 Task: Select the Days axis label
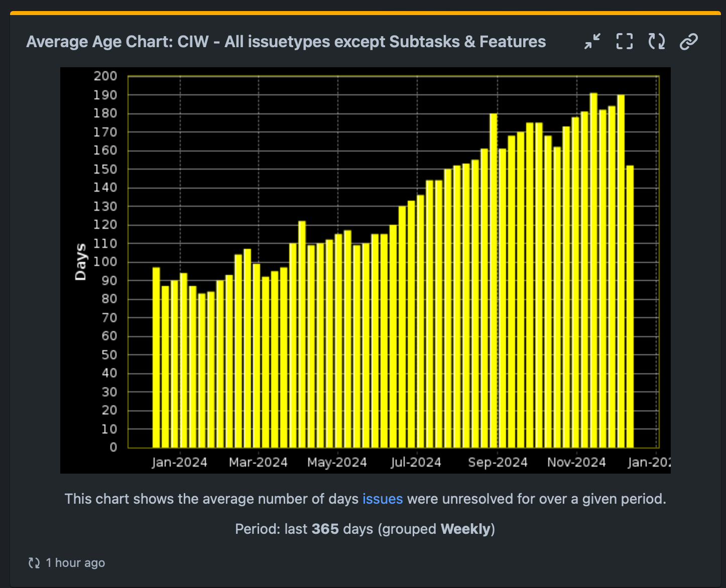[x=80, y=260]
